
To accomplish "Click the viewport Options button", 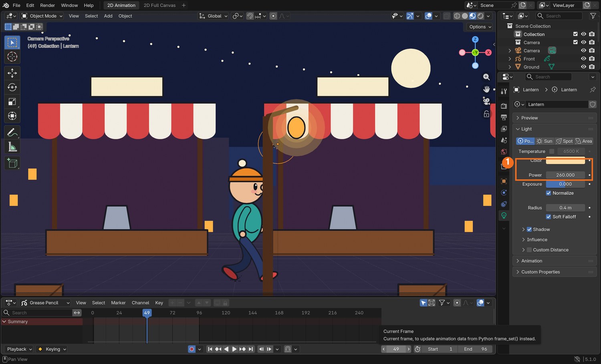I will point(480,27).
